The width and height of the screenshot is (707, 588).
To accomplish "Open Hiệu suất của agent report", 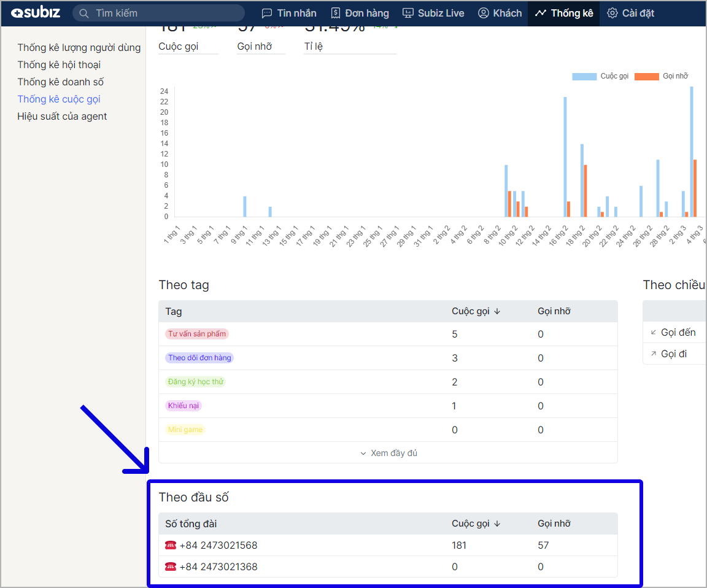I will [62, 116].
